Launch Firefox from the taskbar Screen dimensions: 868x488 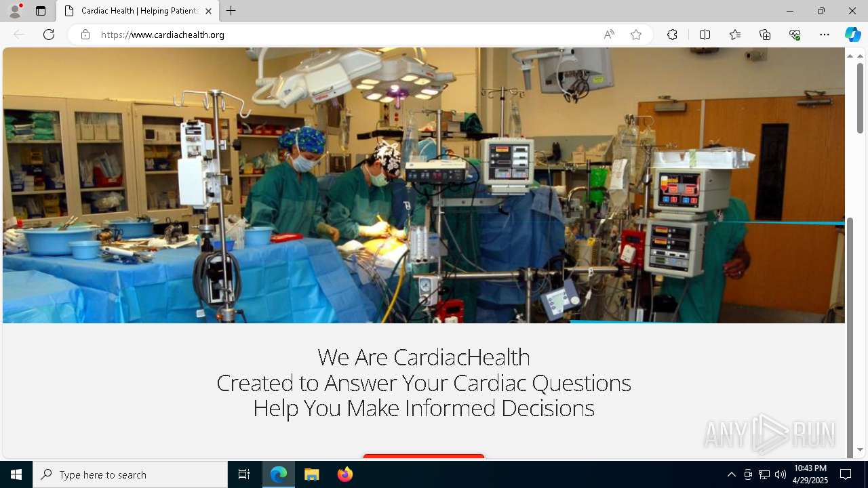pos(345,474)
